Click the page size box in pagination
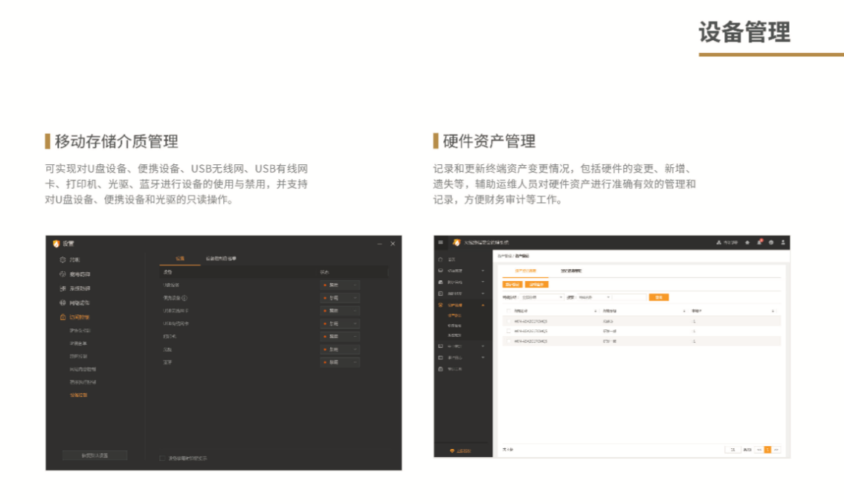 pyautogui.click(x=732, y=450)
